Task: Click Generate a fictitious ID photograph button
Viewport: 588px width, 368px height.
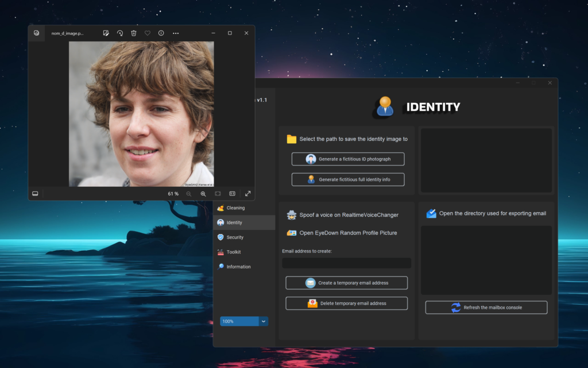Action: pos(348,159)
